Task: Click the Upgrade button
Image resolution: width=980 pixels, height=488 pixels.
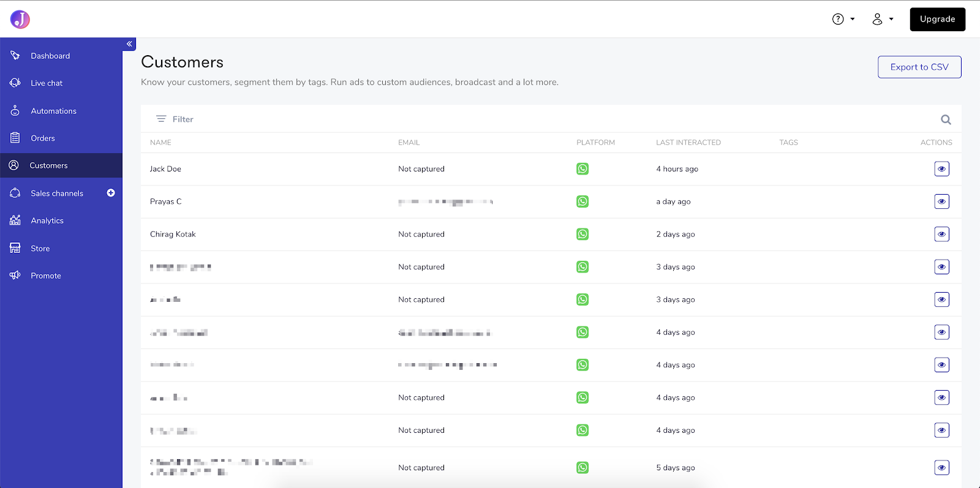Action: pyautogui.click(x=937, y=19)
